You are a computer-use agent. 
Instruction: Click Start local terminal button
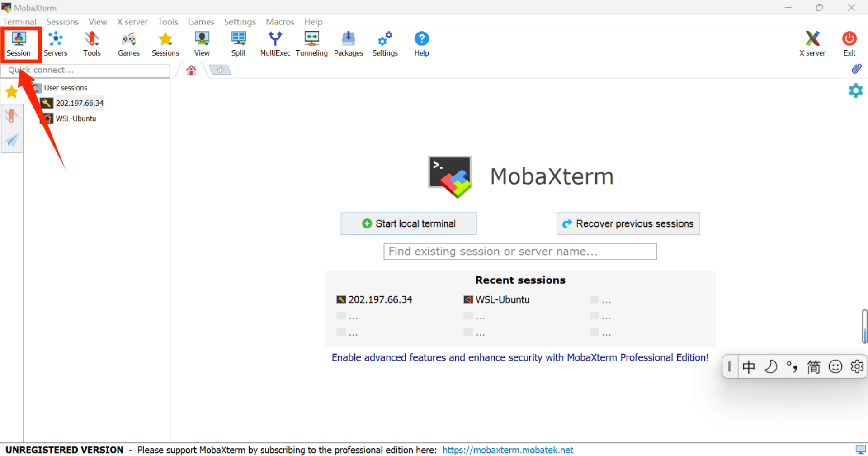point(409,223)
